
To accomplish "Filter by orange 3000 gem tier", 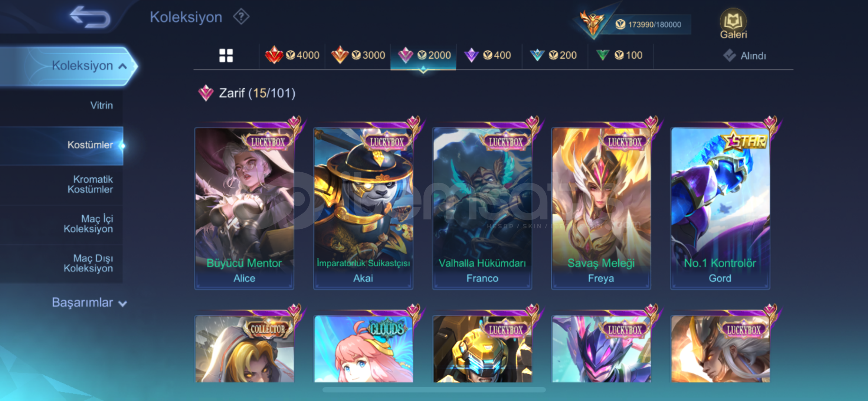I will [x=358, y=55].
